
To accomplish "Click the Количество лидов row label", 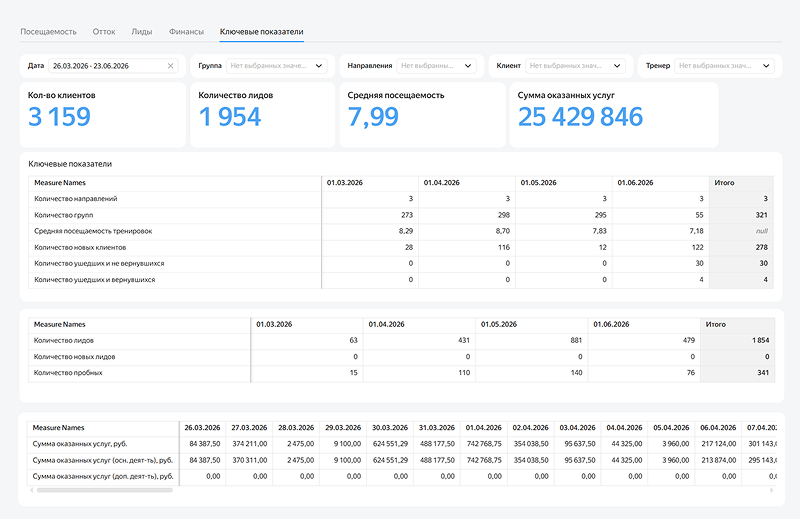I will pos(64,340).
